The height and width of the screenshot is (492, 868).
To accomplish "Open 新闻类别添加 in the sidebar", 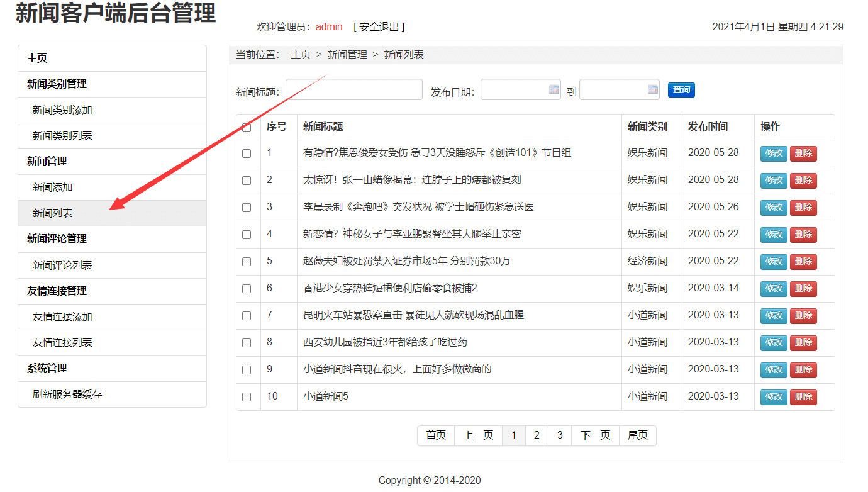I will pyautogui.click(x=112, y=110).
